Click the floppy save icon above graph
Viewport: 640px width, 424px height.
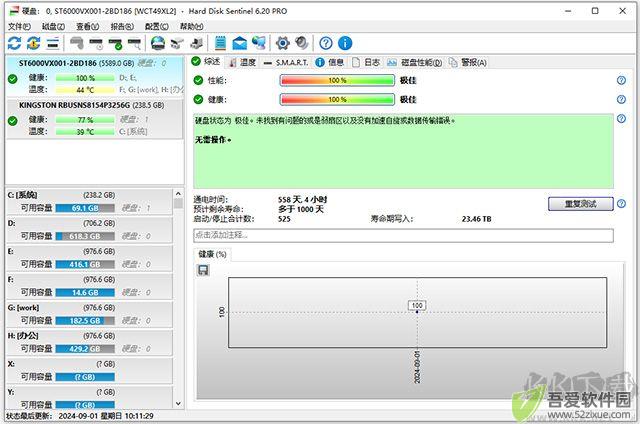(x=203, y=270)
